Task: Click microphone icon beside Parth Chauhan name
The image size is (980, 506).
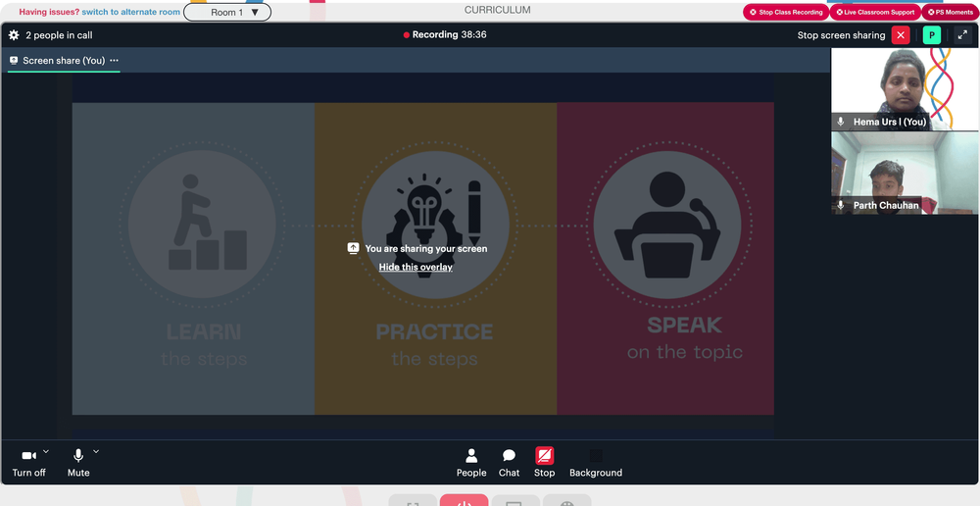Action: point(841,205)
